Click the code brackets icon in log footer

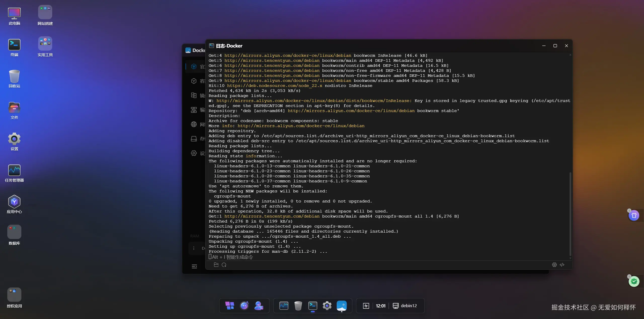(562, 265)
